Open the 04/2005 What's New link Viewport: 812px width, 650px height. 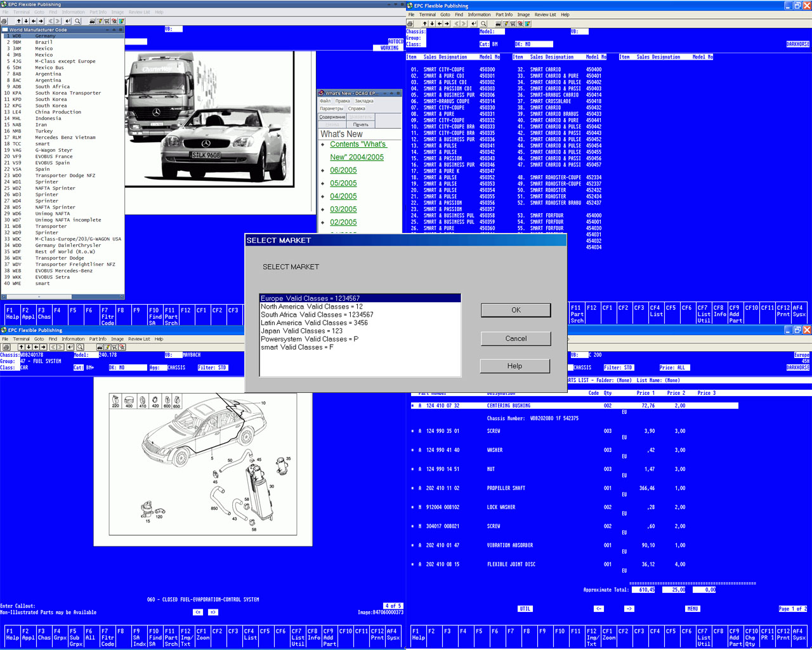point(343,196)
